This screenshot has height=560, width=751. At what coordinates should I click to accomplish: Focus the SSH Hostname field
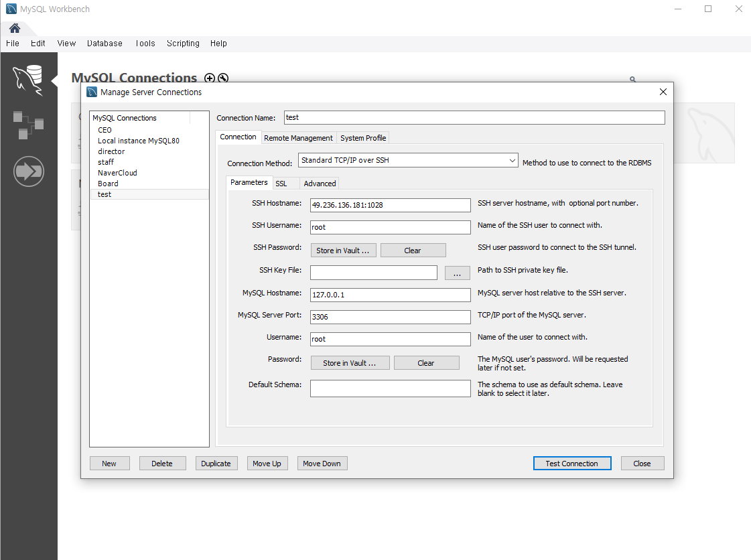click(x=391, y=205)
